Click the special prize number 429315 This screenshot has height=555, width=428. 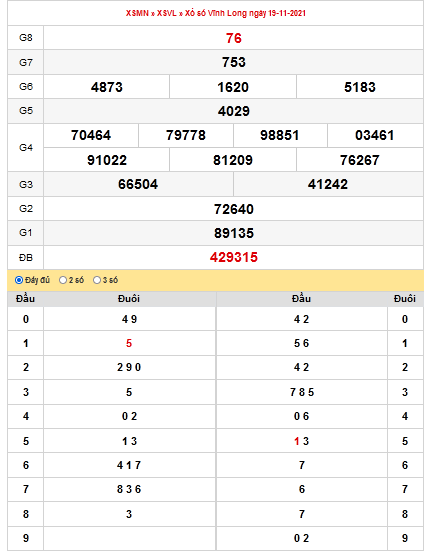[234, 257]
